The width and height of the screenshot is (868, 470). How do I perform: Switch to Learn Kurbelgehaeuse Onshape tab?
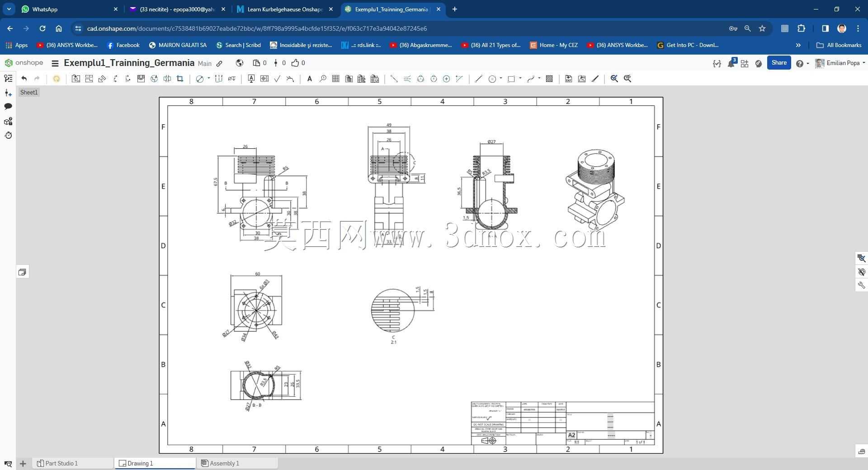[x=285, y=9]
